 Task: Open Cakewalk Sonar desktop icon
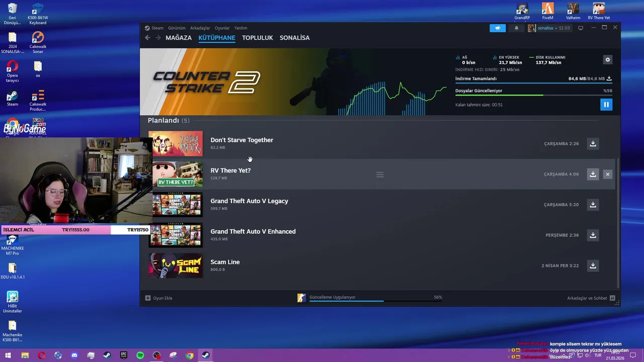(38, 42)
